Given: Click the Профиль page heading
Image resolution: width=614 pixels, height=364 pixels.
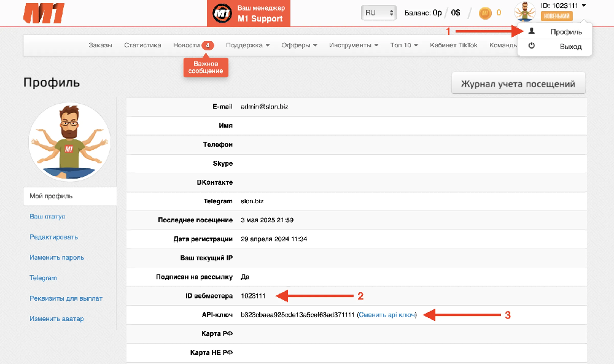Looking at the screenshot, I should (x=52, y=83).
